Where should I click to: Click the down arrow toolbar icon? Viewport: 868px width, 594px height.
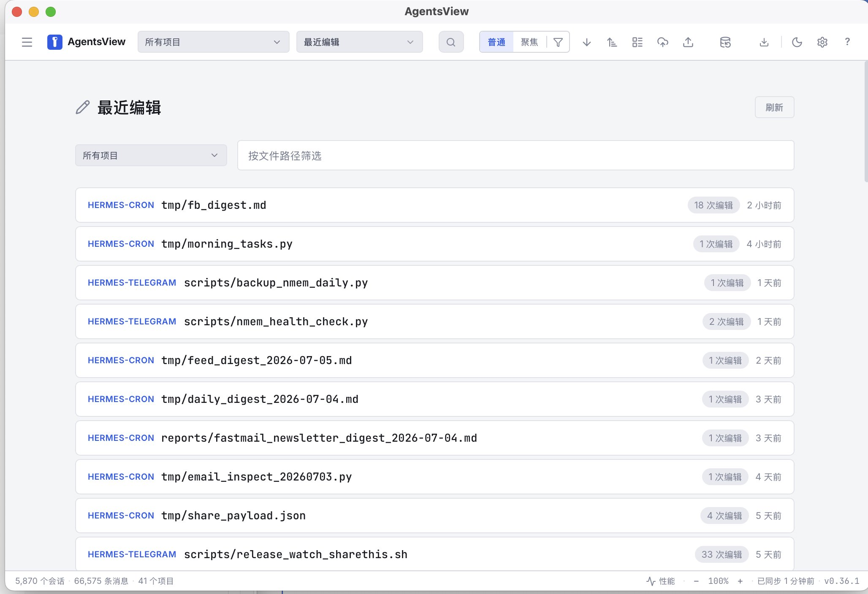[x=586, y=42]
